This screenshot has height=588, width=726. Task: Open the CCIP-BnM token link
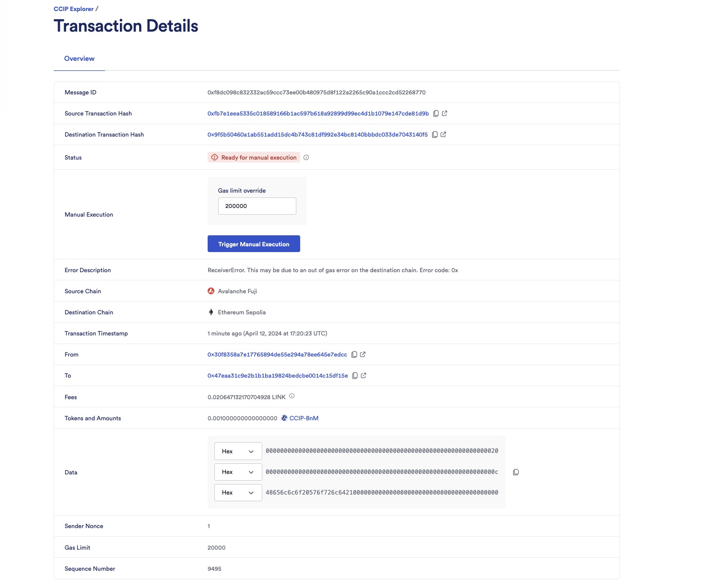[x=304, y=418]
